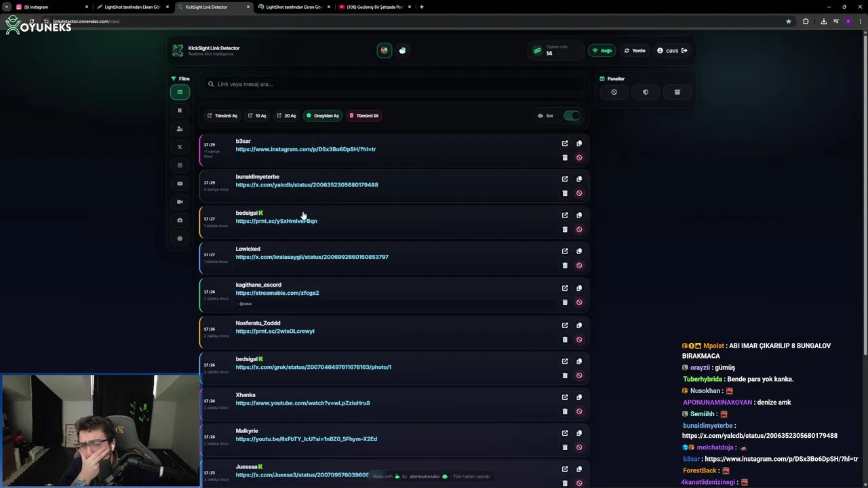
Task: Click the Tümünü Sil button
Action: click(x=364, y=116)
